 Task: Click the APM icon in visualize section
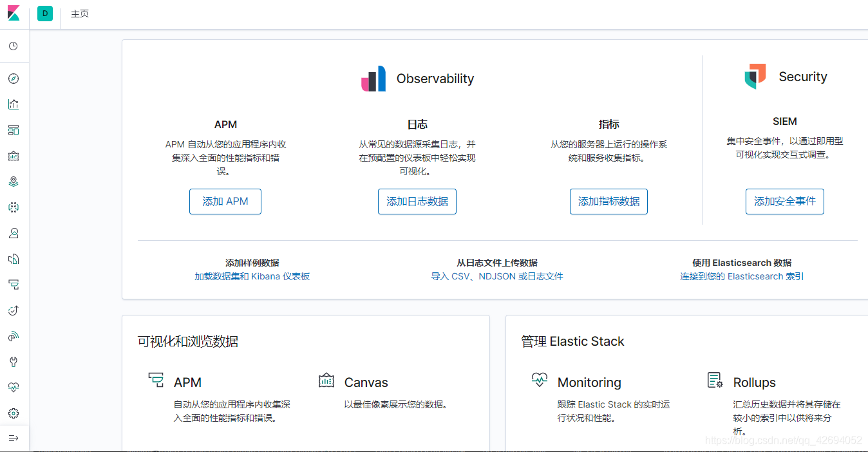[156, 380]
